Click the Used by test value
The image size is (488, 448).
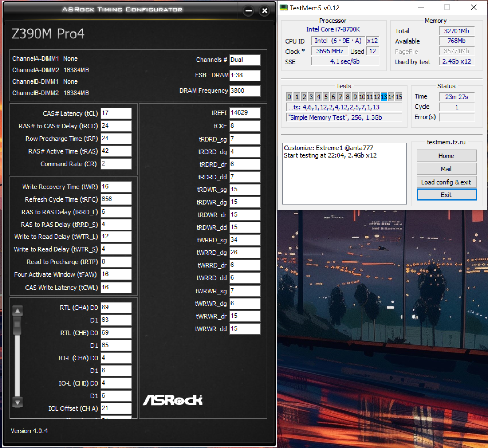457,61
